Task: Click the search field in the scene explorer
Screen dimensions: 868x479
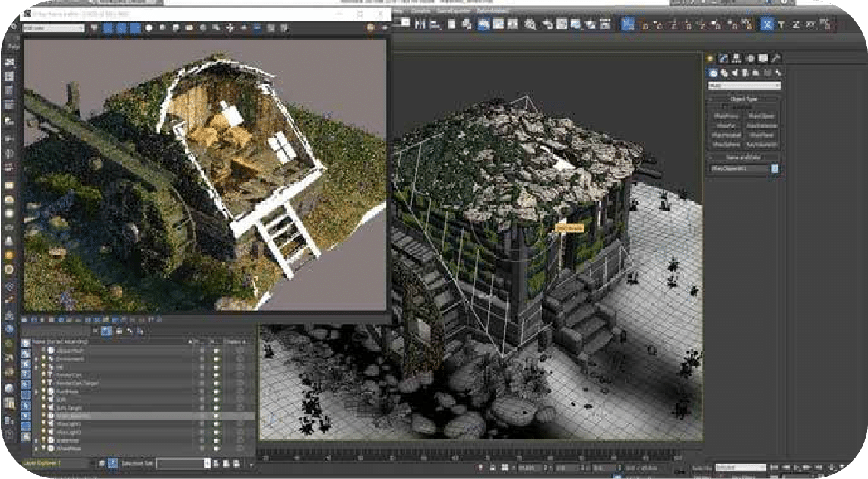Action: coord(55,331)
